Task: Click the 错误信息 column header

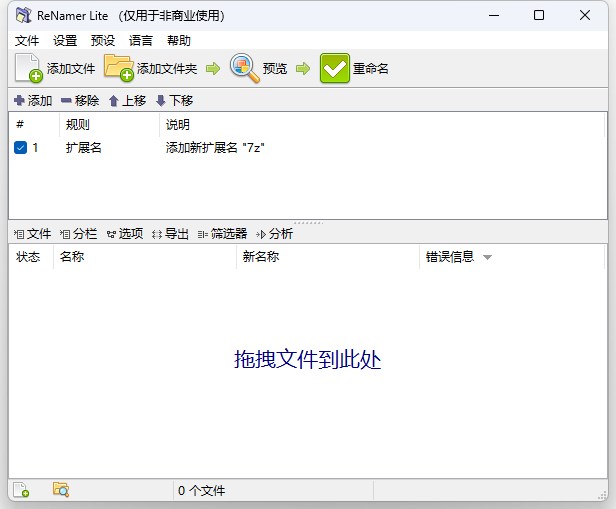Action: coord(512,257)
